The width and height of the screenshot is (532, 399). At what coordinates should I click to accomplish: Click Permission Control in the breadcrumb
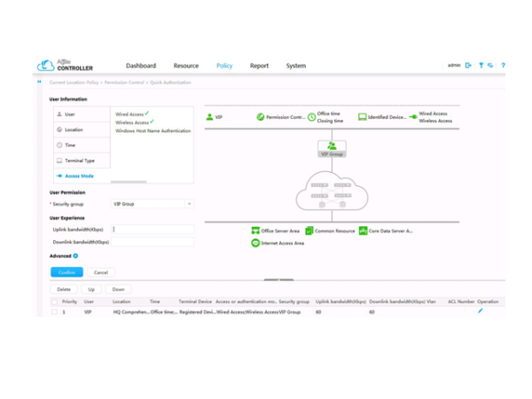124,82
